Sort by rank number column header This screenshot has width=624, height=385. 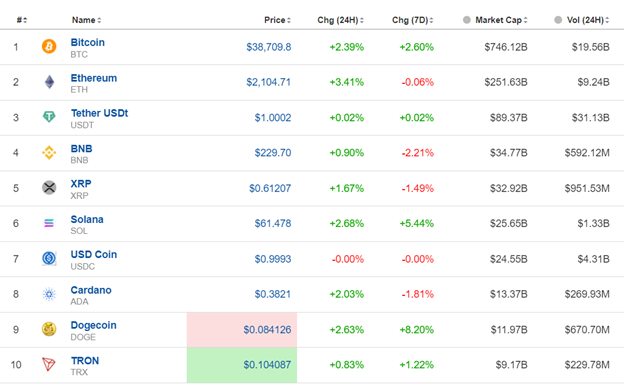click(x=22, y=20)
